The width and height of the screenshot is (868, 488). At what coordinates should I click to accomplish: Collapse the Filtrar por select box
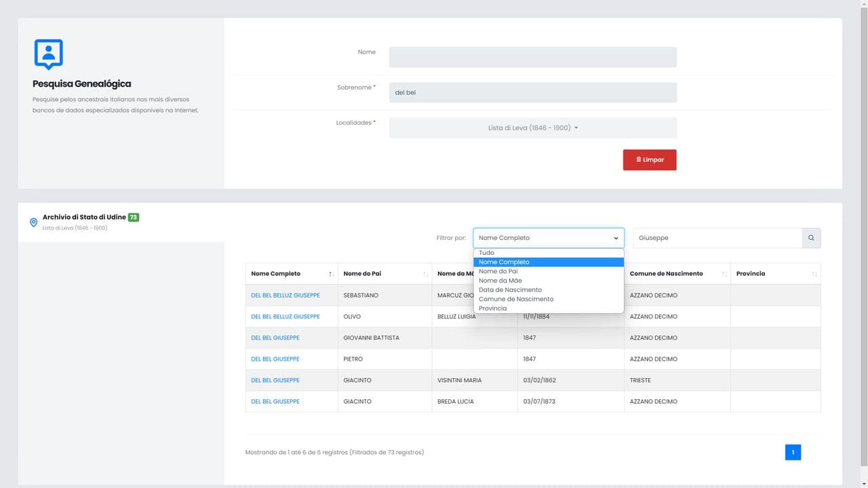tap(548, 238)
